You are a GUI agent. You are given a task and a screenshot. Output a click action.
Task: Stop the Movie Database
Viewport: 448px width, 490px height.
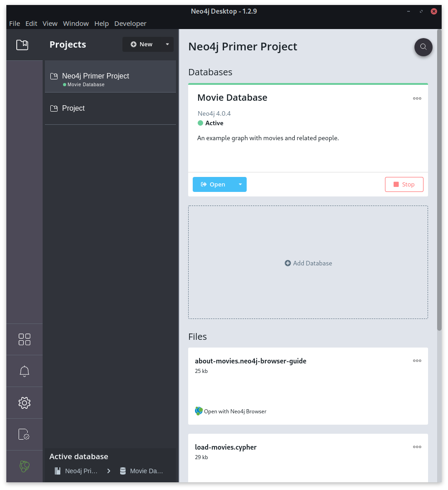click(x=404, y=185)
